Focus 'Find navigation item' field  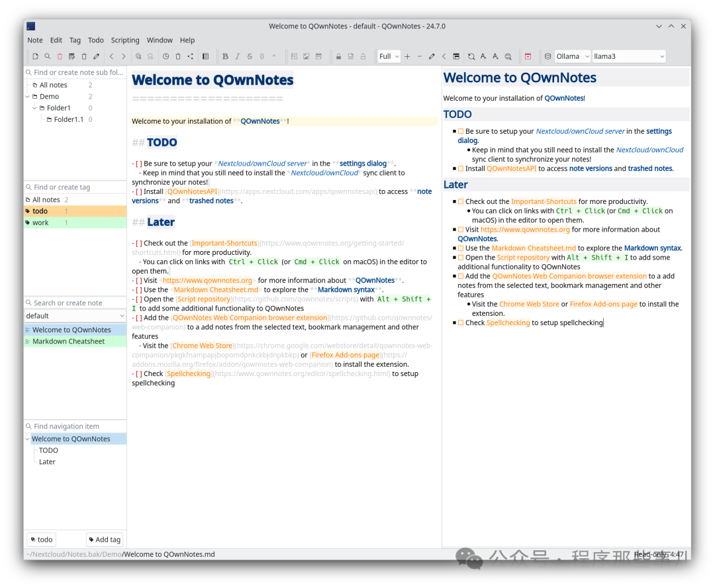pos(75,426)
